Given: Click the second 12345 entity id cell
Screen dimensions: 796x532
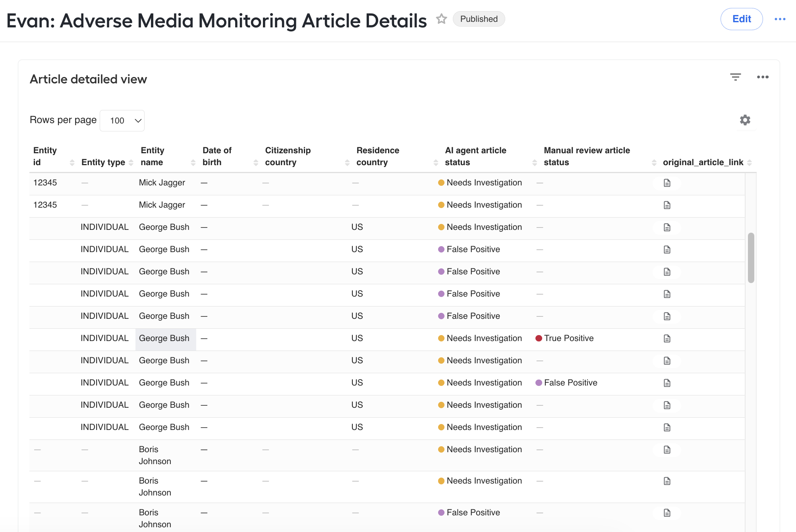Looking at the screenshot, I should pos(45,205).
